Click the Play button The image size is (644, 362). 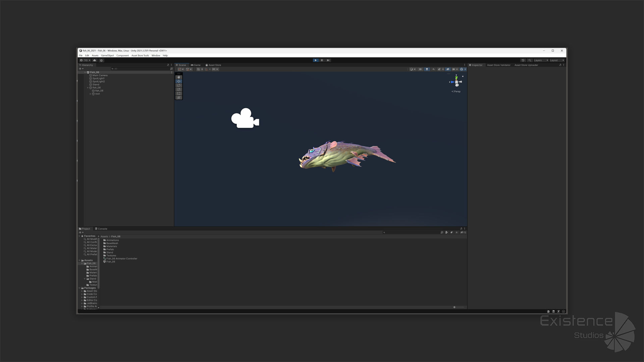(x=316, y=60)
